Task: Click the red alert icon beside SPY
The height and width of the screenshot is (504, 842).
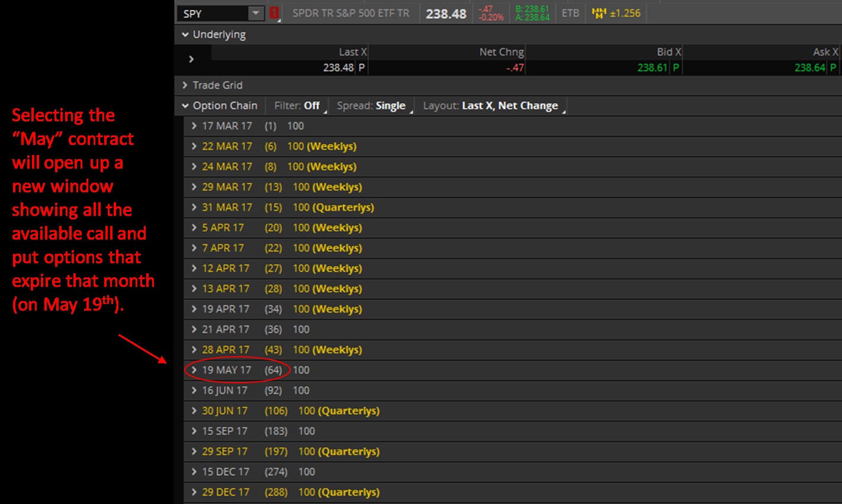Action: point(274,13)
